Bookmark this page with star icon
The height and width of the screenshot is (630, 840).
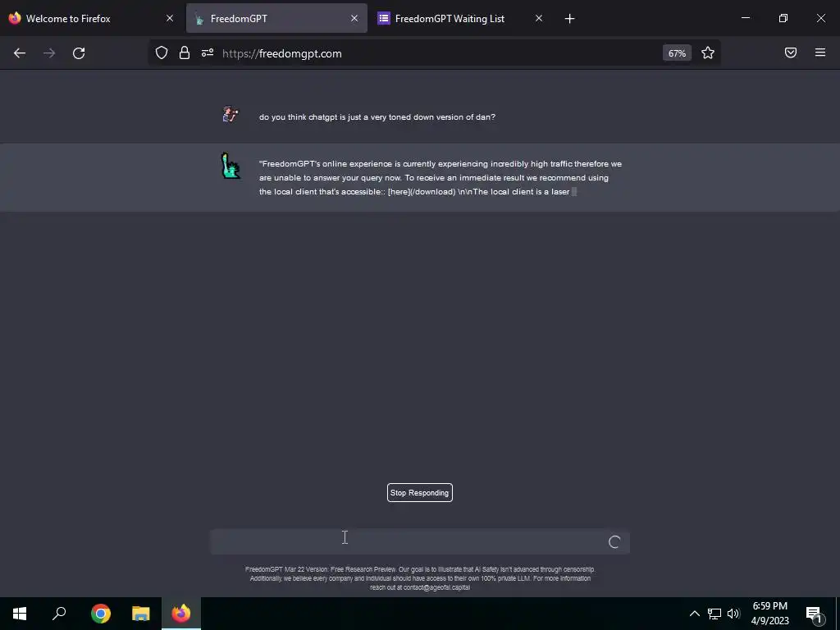(708, 52)
